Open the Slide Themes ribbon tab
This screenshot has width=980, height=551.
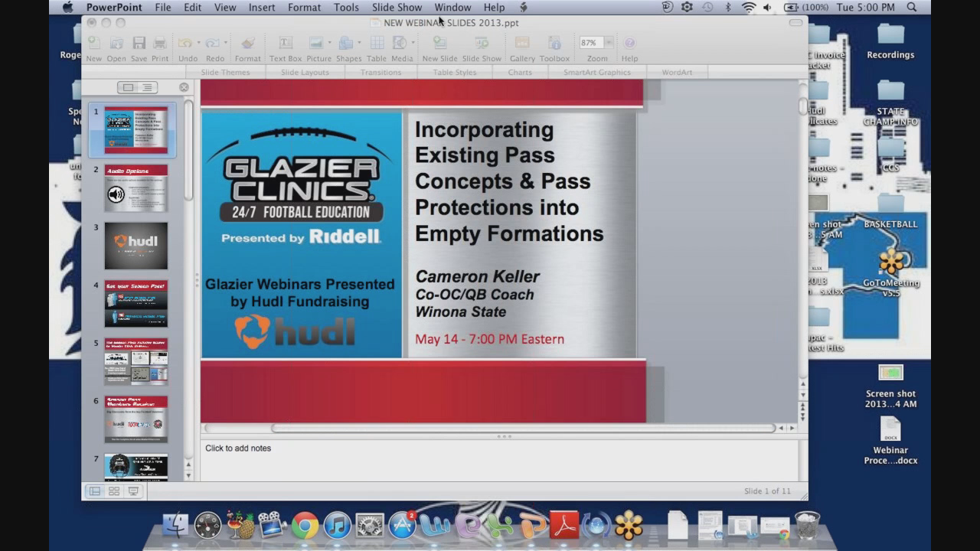click(x=225, y=72)
